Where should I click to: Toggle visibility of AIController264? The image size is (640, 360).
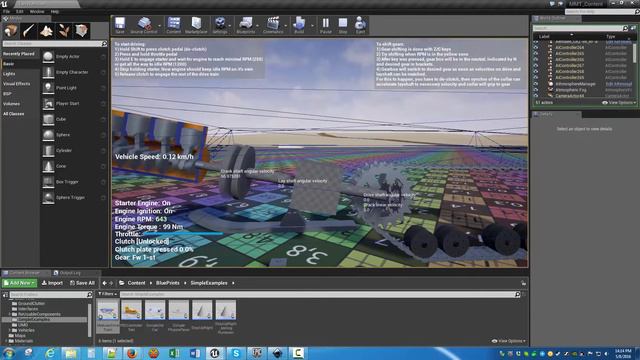pyautogui.click(x=536, y=47)
